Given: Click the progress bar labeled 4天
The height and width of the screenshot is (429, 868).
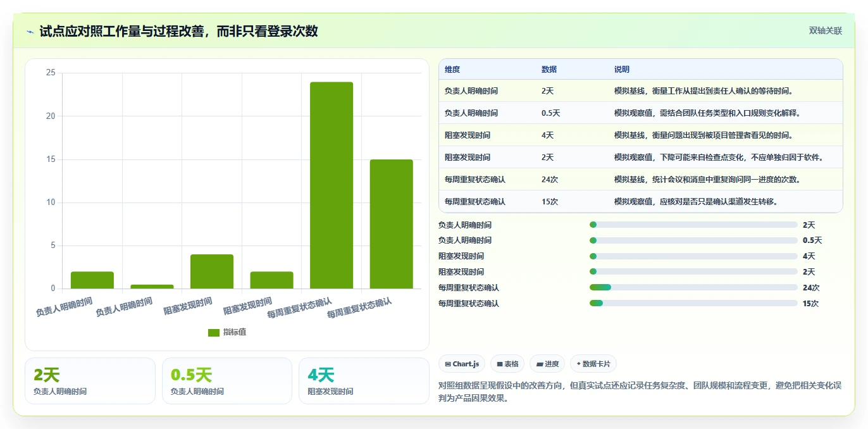Looking at the screenshot, I should tap(693, 256).
